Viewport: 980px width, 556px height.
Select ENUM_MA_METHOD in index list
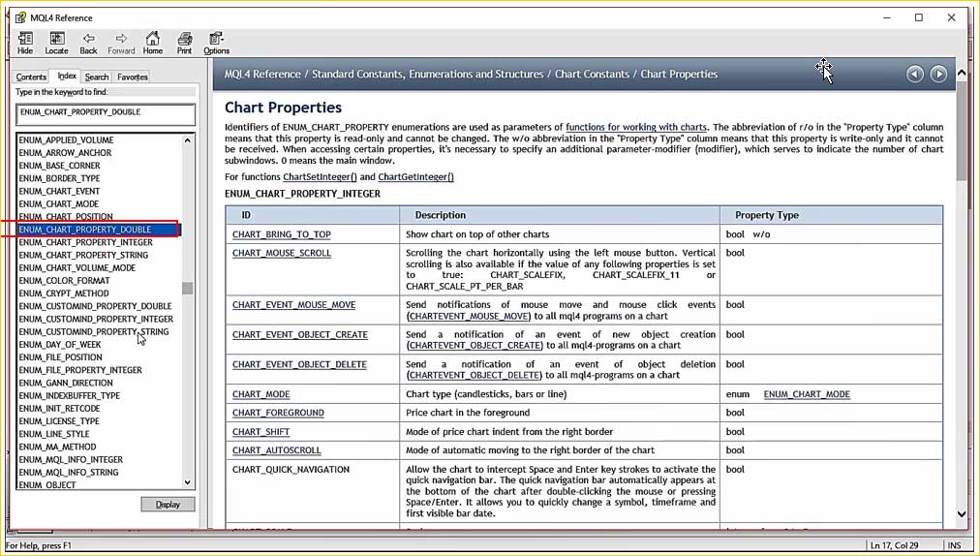coord(57,447)
